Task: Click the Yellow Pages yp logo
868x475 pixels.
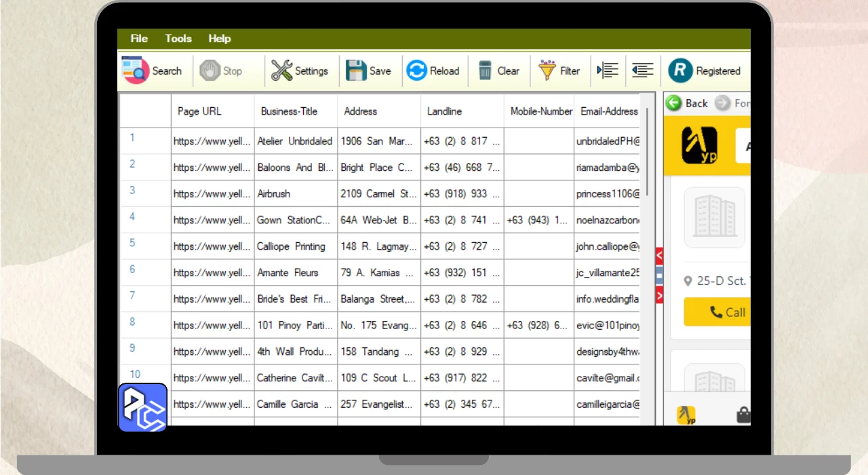Action: (699, 146)
